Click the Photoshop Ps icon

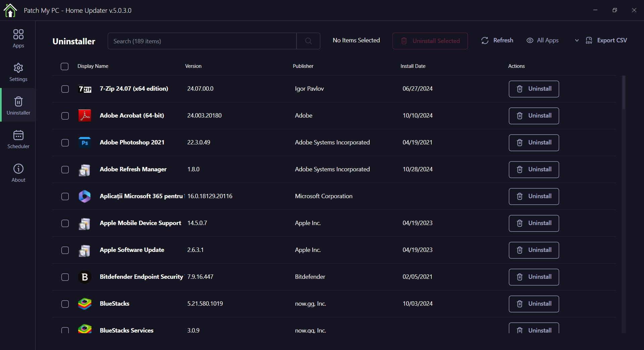85,142
